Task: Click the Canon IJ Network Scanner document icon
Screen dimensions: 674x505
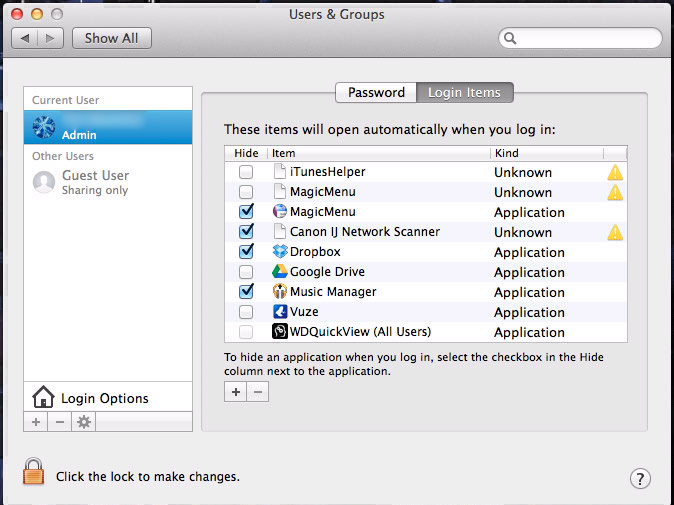Action: pos(280,231)
